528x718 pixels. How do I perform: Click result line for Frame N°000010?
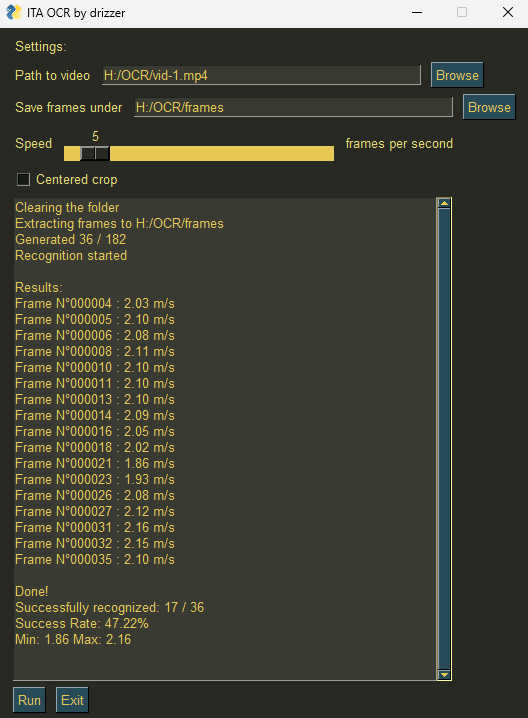click(95, 368)
